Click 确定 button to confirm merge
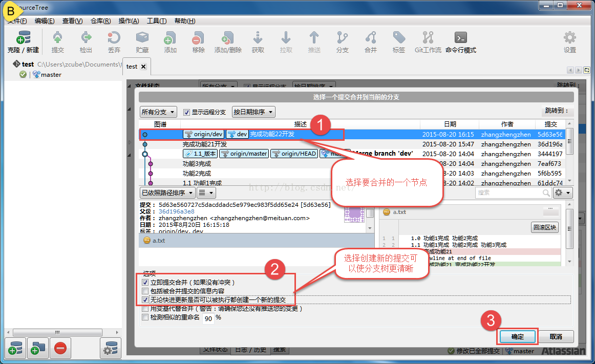595x364 pixels. pyautogui.click(x=517, y=337)
